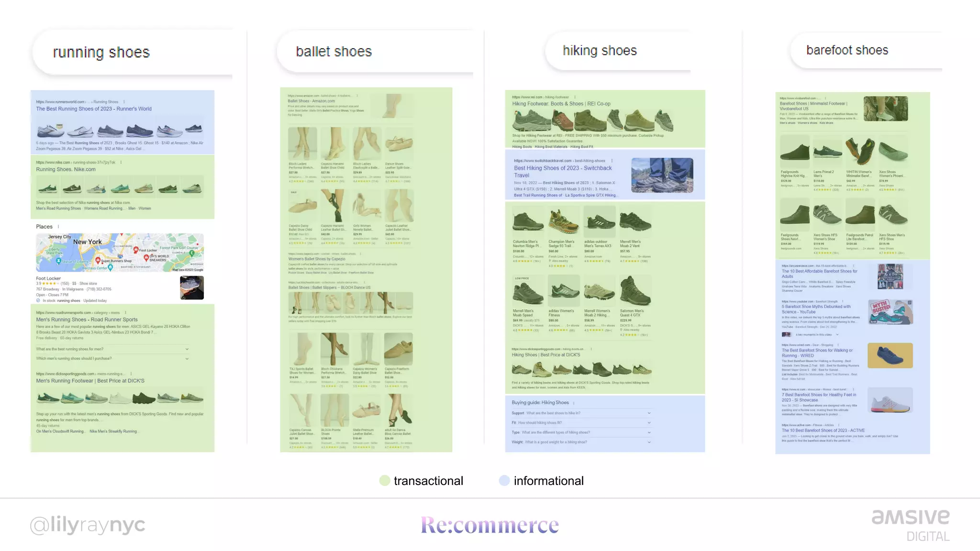Click the green transactional legend dot
The image size is (980, 551).
(385, 481)
